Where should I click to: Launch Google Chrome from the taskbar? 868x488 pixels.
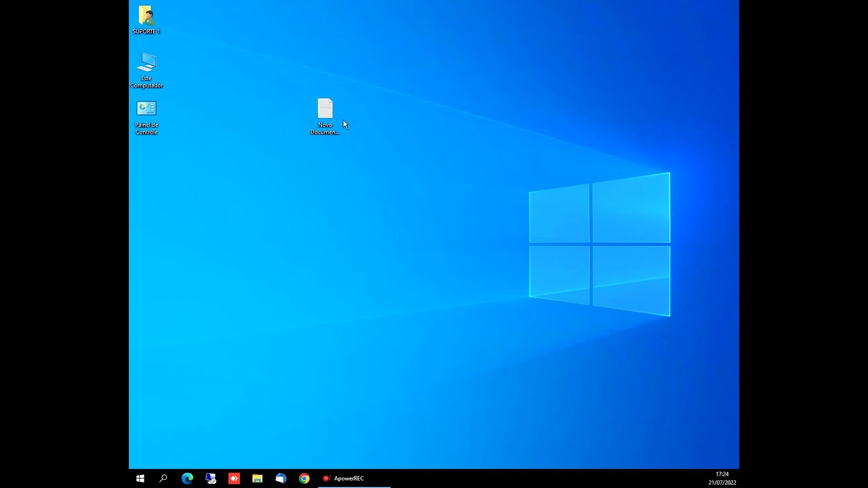click(x=304, y=479)
